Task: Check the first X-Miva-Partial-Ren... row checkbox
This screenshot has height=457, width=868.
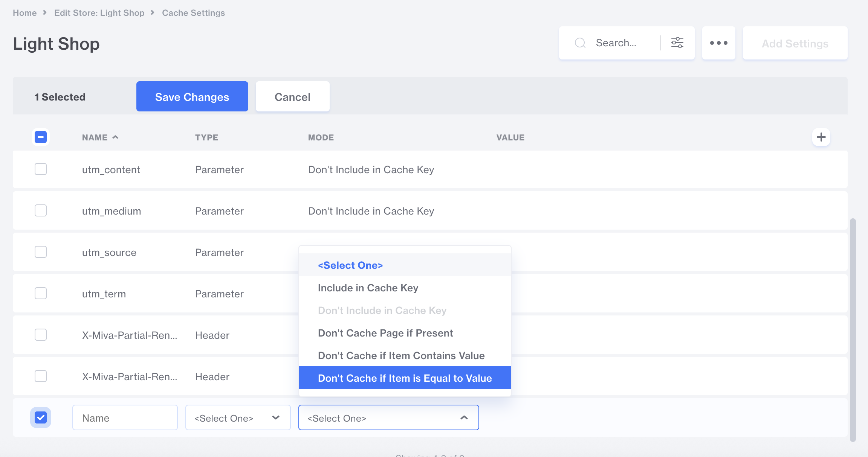Action: tap(41, 335)
